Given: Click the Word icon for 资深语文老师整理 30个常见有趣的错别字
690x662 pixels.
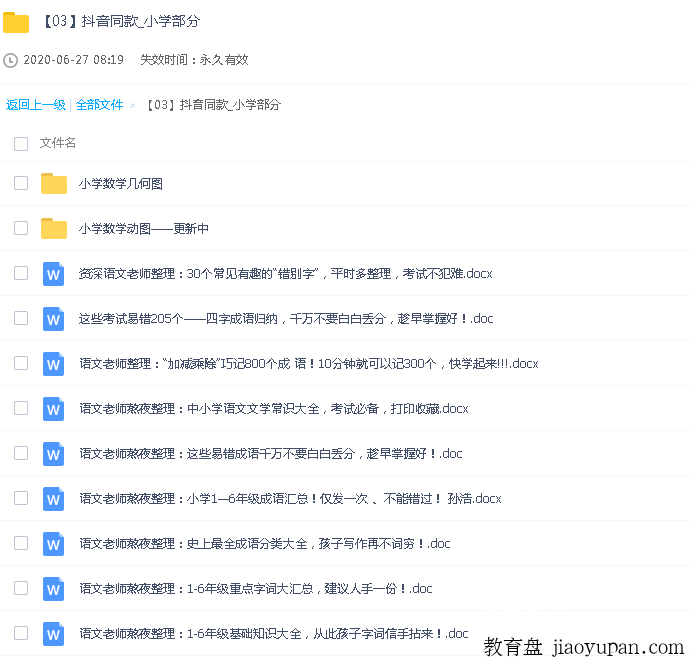Looking at the screenshot, I should tap(53, 274).
